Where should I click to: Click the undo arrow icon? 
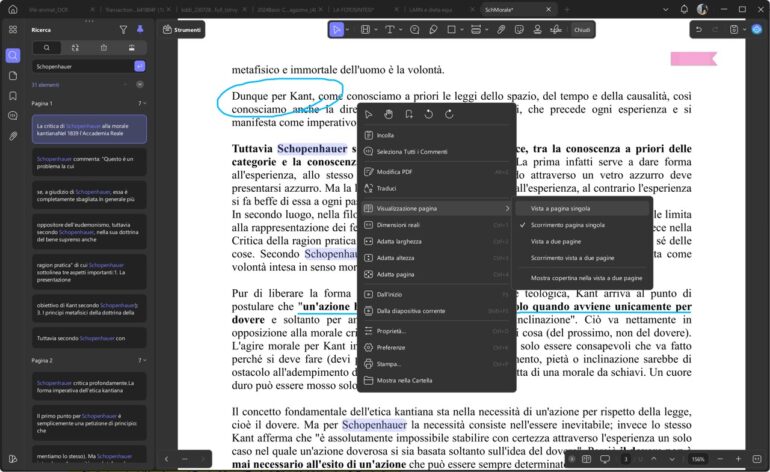698,29
